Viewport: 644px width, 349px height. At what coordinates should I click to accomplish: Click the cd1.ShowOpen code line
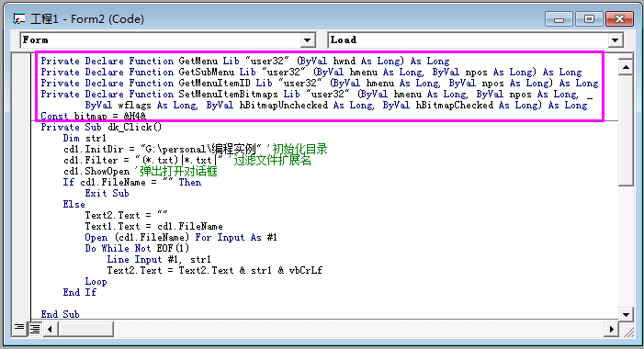tap(96, 171)
